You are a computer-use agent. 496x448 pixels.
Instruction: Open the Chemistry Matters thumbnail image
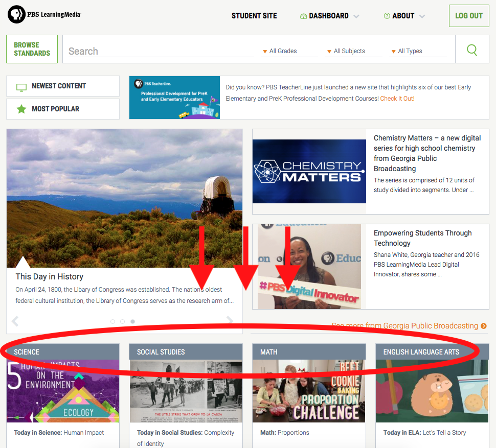[x=309, y=171]
